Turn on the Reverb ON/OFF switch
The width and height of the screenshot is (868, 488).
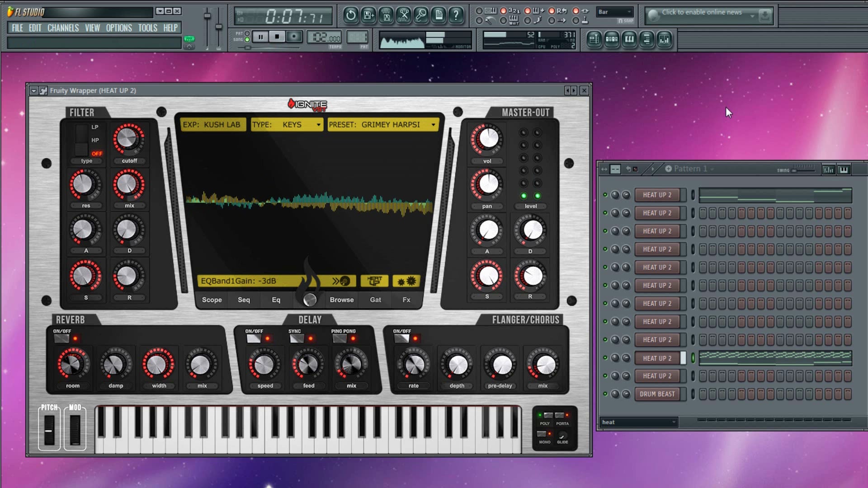(x=62, y=338)
